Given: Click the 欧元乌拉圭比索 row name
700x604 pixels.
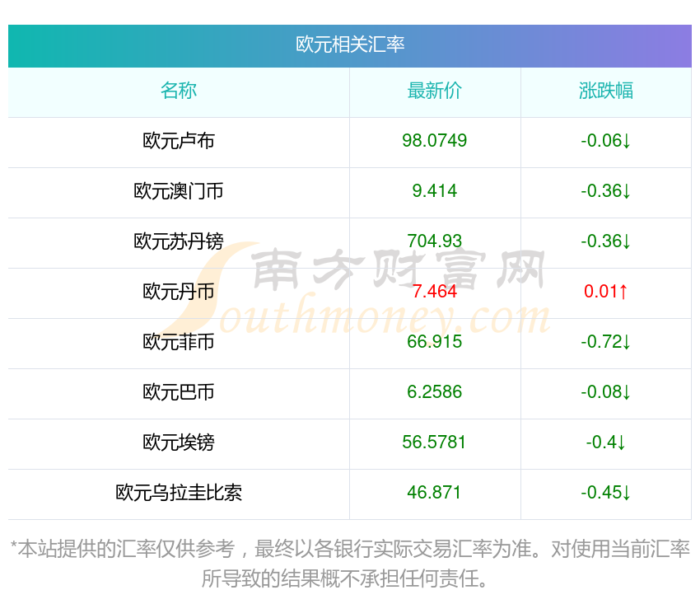Looking at the screenshot, I should (179, 493).
